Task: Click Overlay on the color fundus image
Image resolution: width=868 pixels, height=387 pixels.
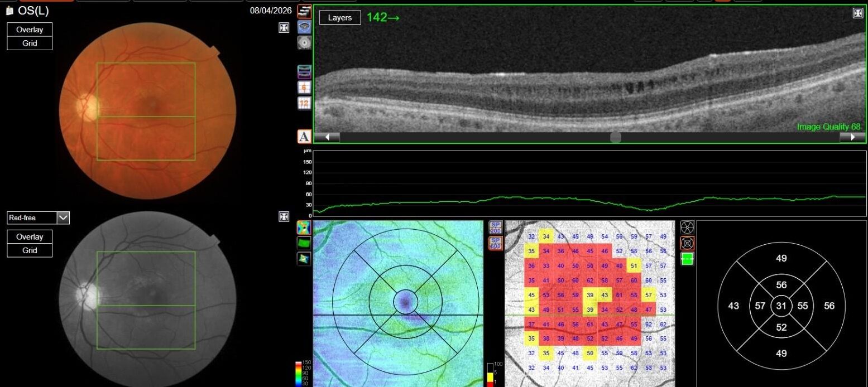Action: point(30,30)
